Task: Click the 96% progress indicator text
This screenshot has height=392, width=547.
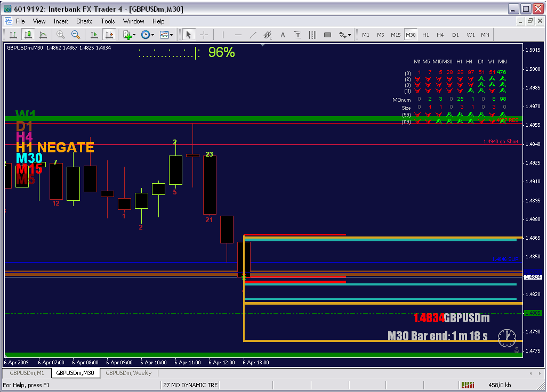Action: click(222, 53)
